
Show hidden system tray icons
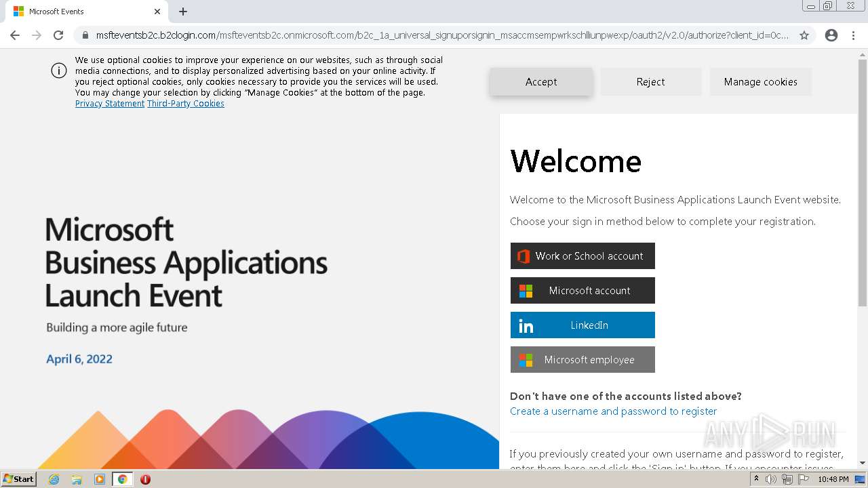coord(756,479)
